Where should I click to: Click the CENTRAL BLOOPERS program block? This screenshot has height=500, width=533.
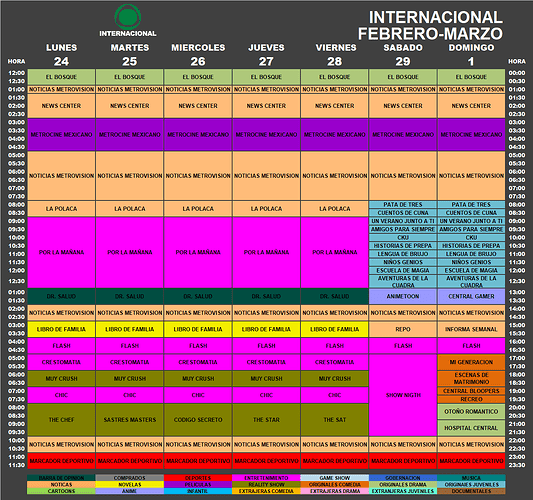471,391
